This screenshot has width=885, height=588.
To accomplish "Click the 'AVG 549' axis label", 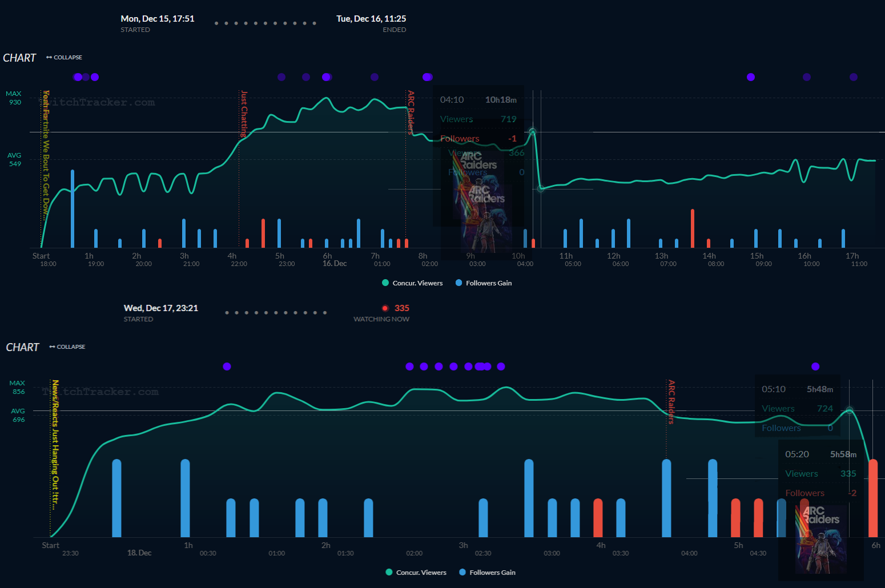I will [x=14, y=160].
